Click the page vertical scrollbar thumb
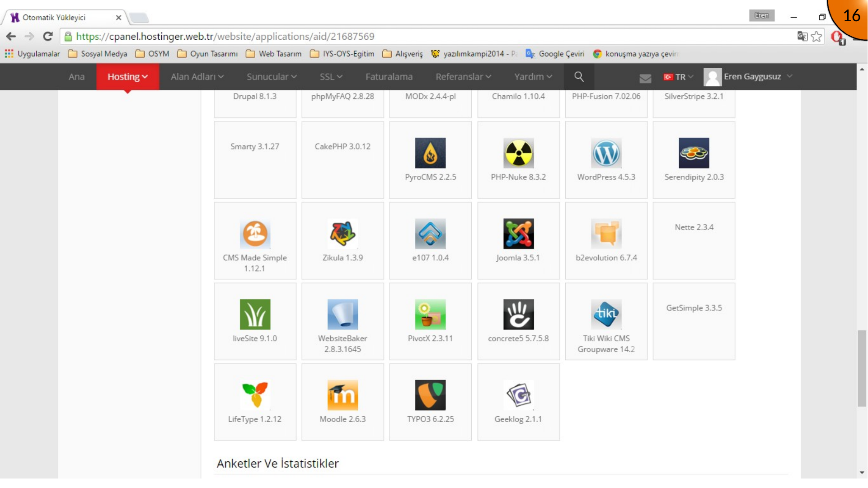This screenshot has width=868, height=488. pyautogui.click(x=862, y=368)
